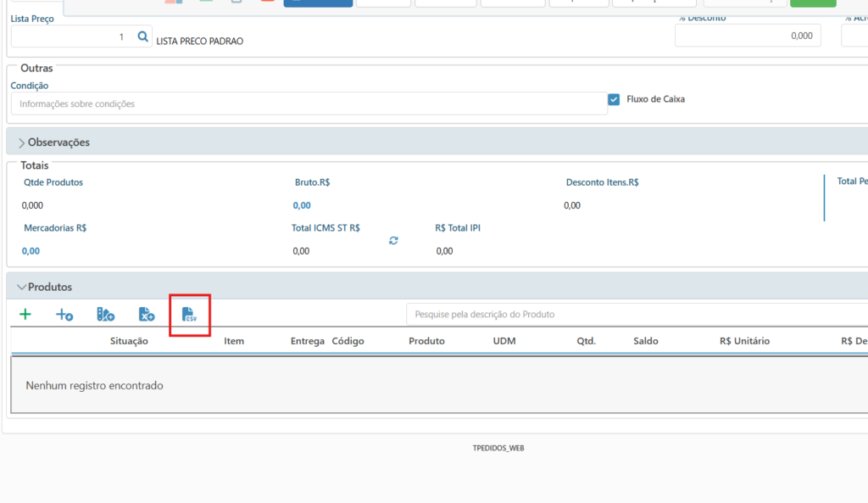868x503 pixels.
Task: Click the Código column header
Action: (348, 341)
